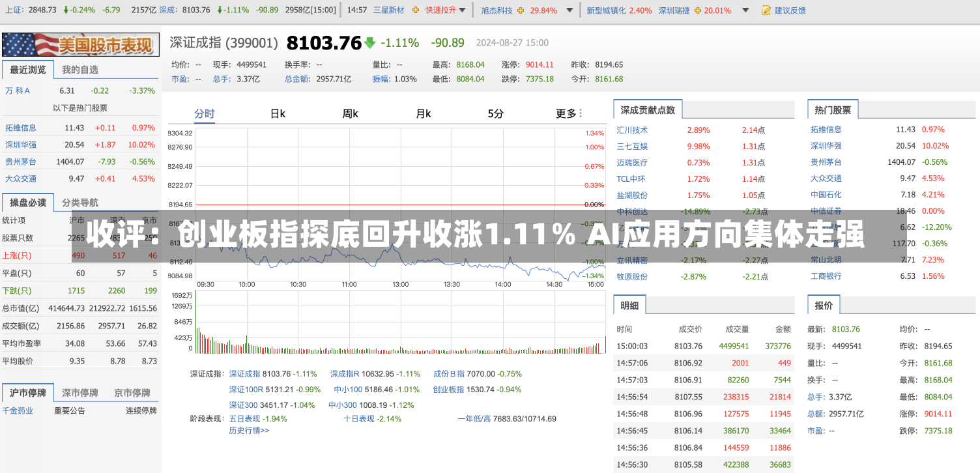Open the 中小300 index link
Image resolution: width=980 pixels, height=473 pixels.
[343, 405]
